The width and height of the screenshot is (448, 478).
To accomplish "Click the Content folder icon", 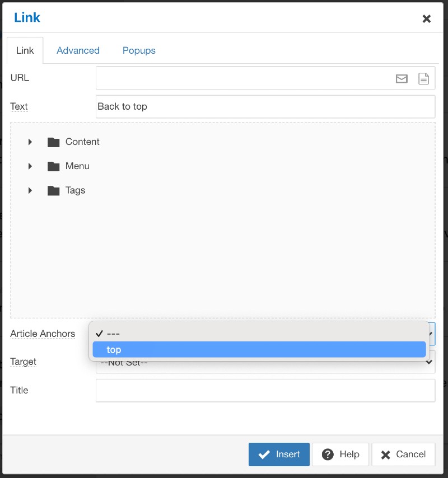I will [53, 142].
